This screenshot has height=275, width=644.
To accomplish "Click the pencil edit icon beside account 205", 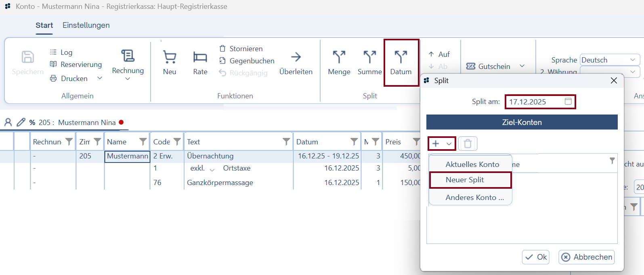I will 21,122.
